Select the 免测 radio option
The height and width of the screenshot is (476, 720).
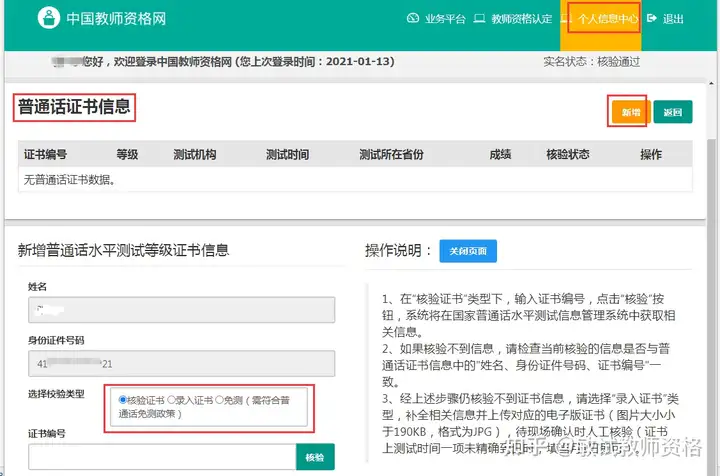pyautogui.click(x=219, y=400)
